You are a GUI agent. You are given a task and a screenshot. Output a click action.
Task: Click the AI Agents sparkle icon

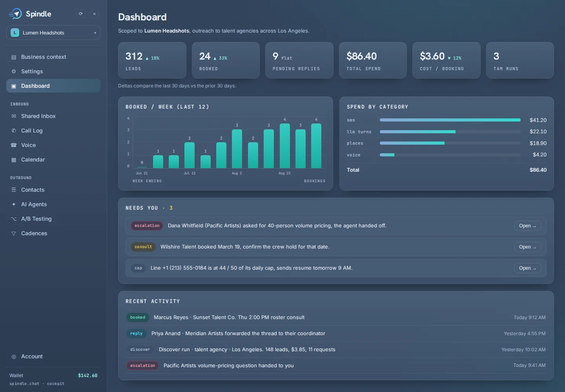coord(14,204)
